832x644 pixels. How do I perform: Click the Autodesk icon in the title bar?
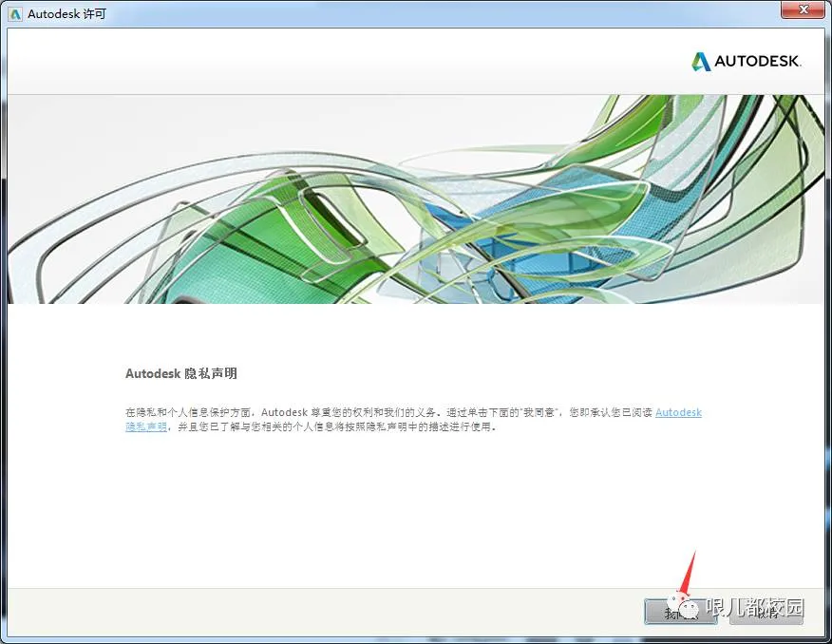pyautogui.click(x=15, y=14)
